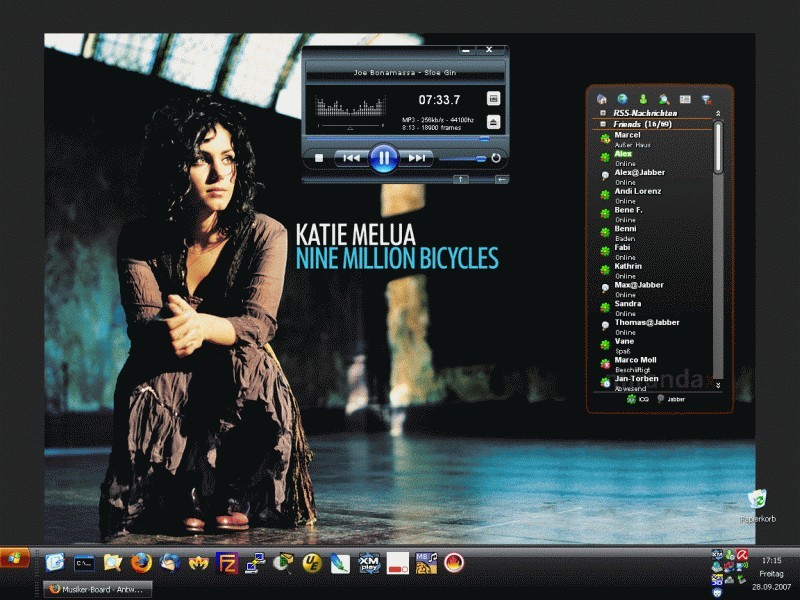Open Firefox from the quick launch bar
800x600 pixels.
click(x=141, y=563)
